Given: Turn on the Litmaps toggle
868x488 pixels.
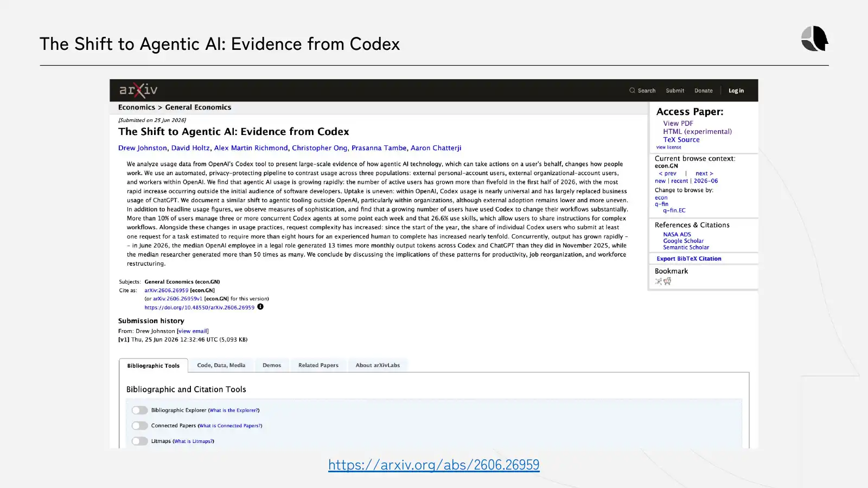Looking at the screenshot, I should [x=139, y=441].
